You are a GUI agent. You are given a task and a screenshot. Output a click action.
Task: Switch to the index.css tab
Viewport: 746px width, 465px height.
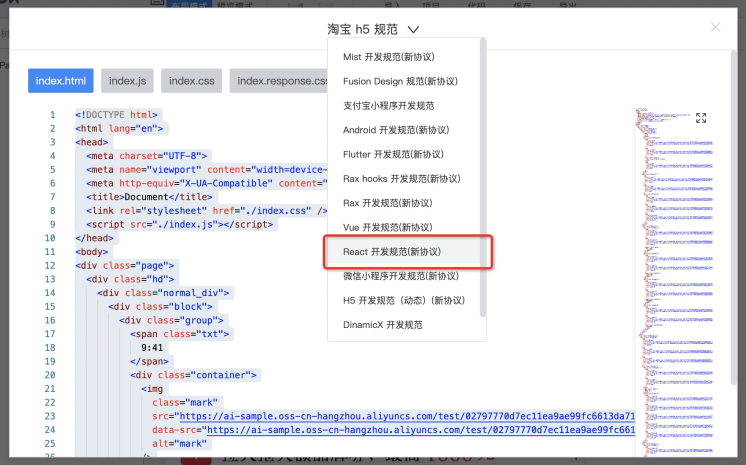coord(192,81)
